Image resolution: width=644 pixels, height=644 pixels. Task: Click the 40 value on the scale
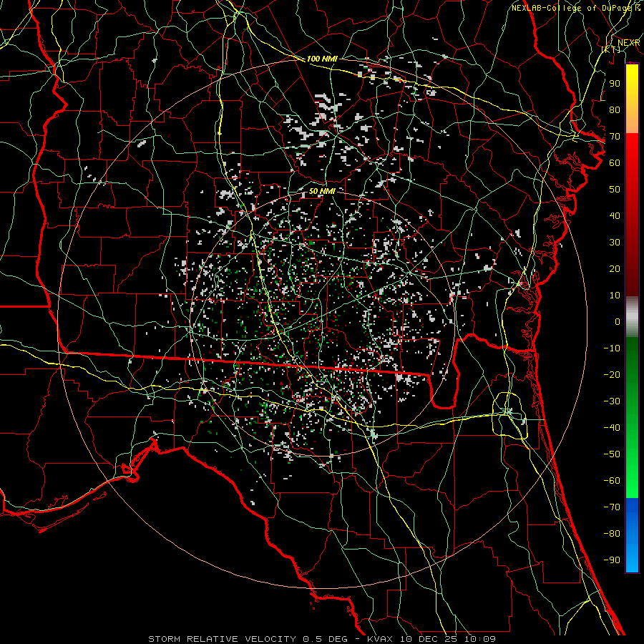click(615, 216)
